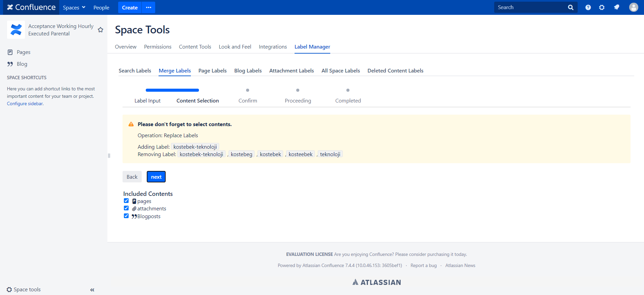Open the Attachment Labels sub-tab
644x295 pixels.
pyautogui.click(x=292, y=71)
